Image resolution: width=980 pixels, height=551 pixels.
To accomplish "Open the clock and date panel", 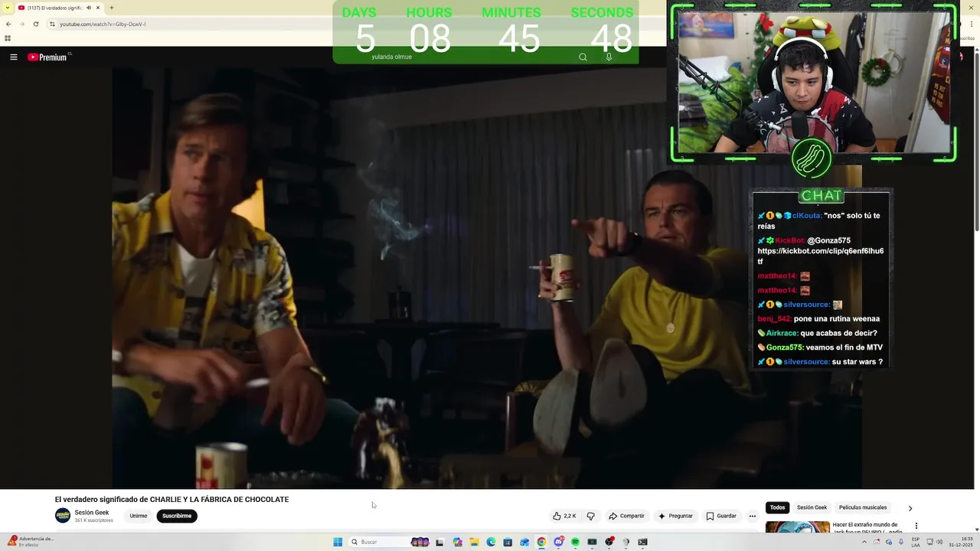I will (960, 542).
